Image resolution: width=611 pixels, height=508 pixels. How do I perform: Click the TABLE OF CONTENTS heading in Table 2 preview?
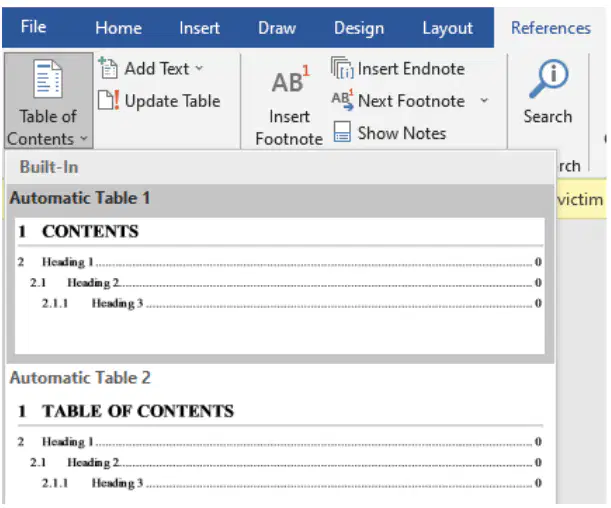(x=138, y=411)
